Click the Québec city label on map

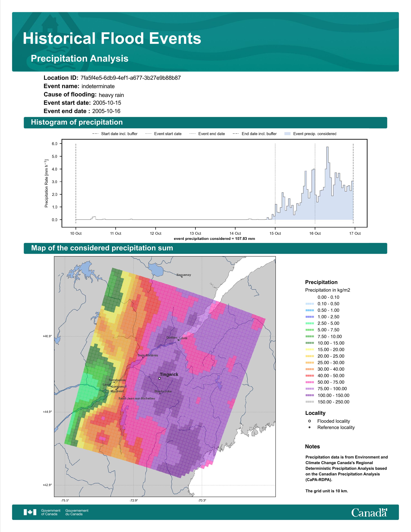[172, 337]
